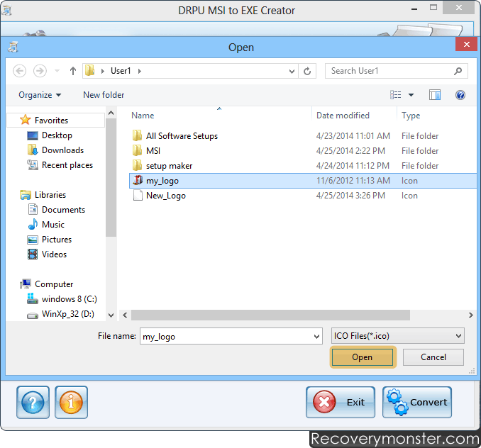The image size is (481, 448).
Task: Change view layout icon
Action: (x=395, y=95)
